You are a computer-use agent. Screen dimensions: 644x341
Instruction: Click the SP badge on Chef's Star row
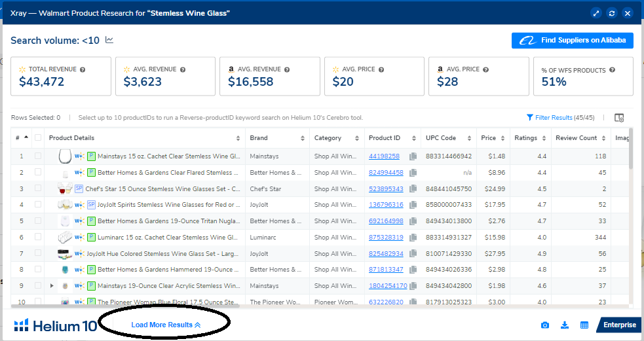coord(79,188)
